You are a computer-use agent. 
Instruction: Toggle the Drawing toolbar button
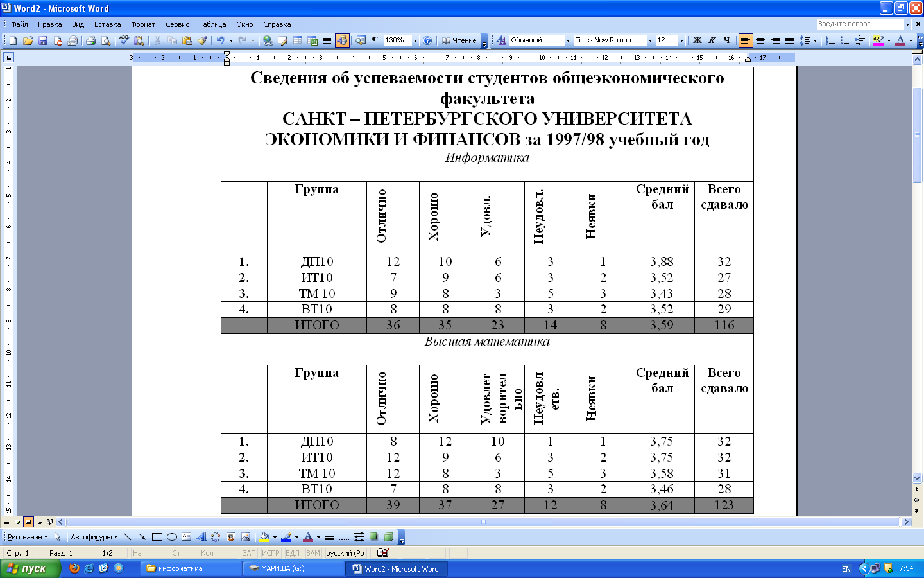pyautogui.click(x=342, y=40)
